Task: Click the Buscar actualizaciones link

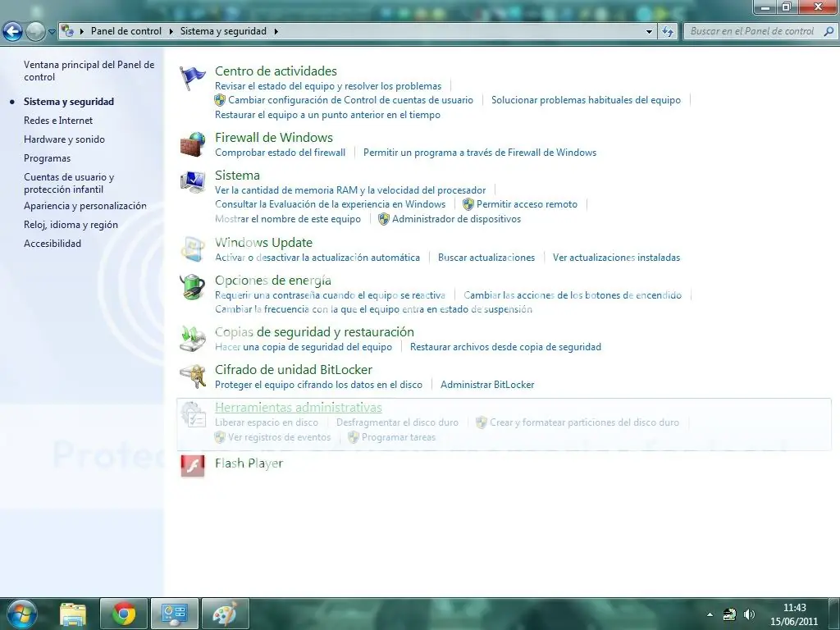Action: click(486, 258)
